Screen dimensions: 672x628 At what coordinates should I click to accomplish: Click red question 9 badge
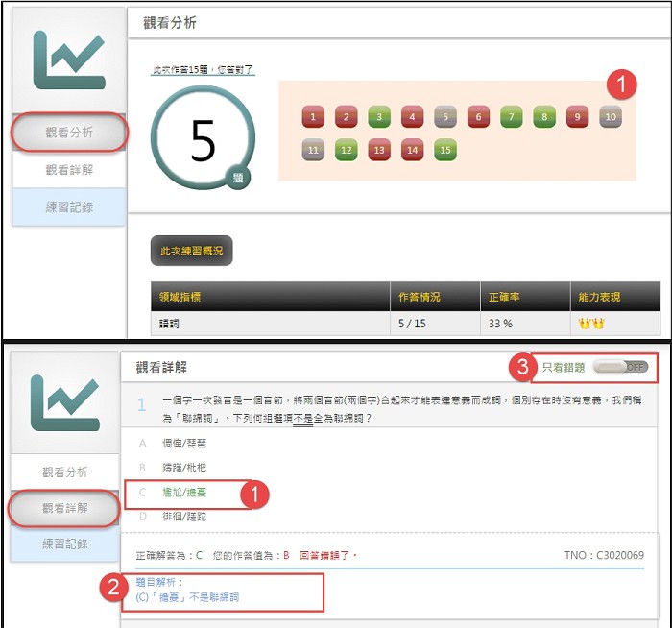[x=577, y=116]
